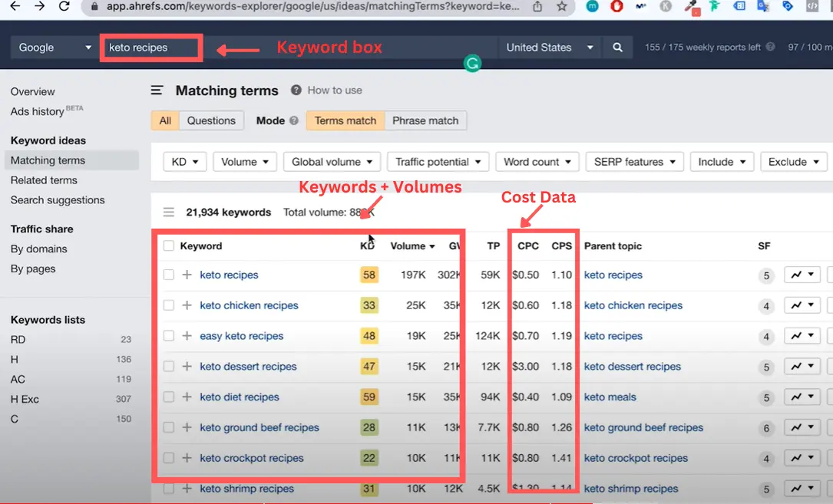This screenshot has width=833, height=504.
Task: Click the help tooltip beside weekly reports left
Action: pos(771,47)
